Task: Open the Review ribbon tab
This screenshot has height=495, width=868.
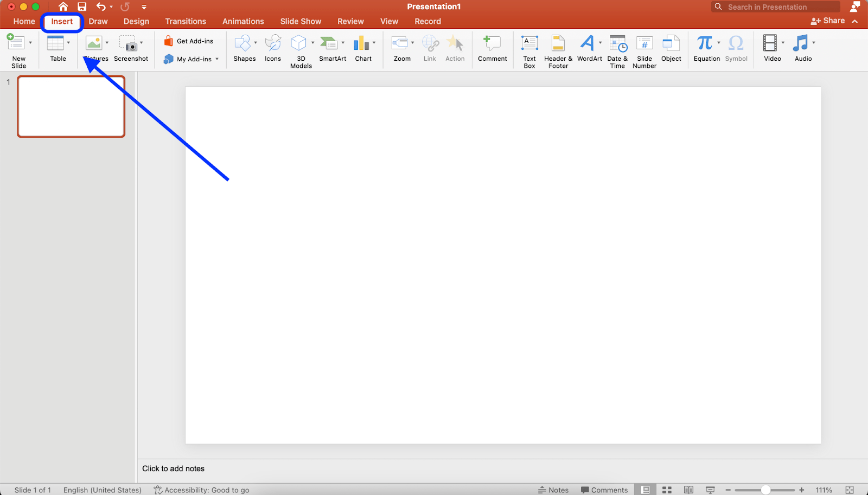Action: click(350, 21)
